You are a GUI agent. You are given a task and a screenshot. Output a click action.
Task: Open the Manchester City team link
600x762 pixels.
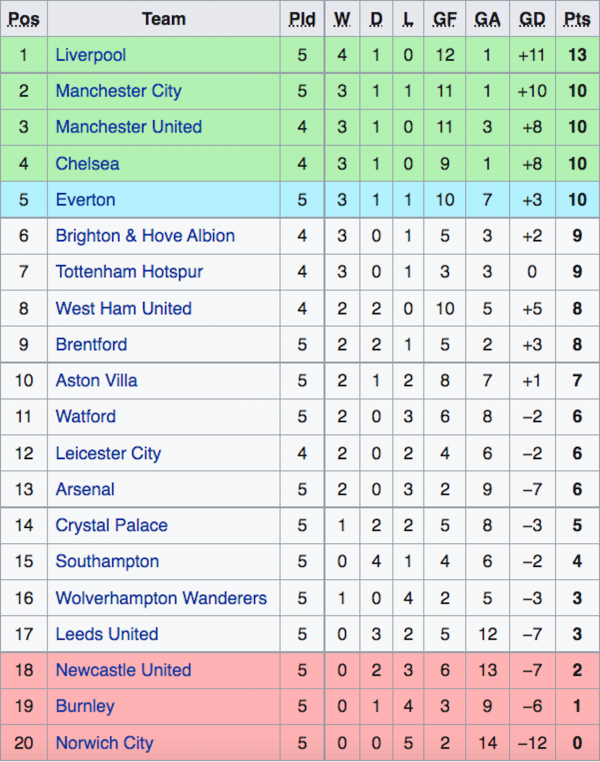pyautogui.click(x=119, y=91)
